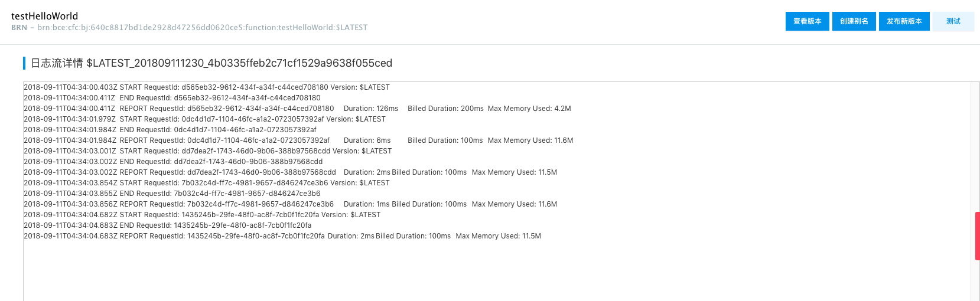Open the 创建别名 dialog

854,21
